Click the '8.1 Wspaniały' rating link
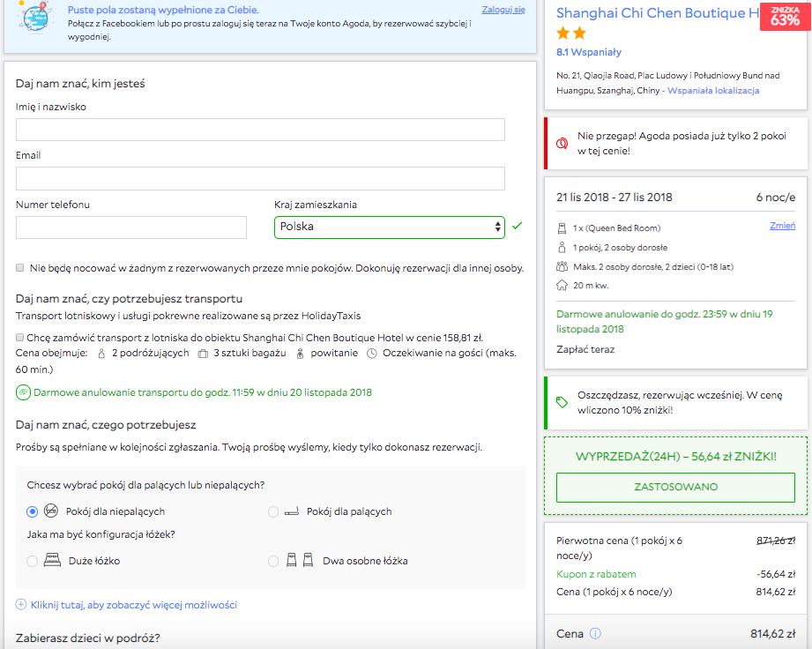Viewport: 812px width, 649px height. [588, 52]
